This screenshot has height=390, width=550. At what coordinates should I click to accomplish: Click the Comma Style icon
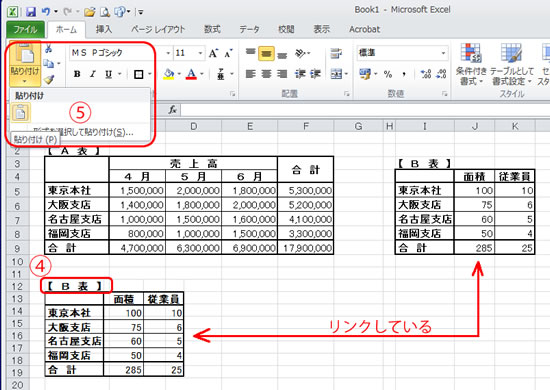(x=404, y=74)
